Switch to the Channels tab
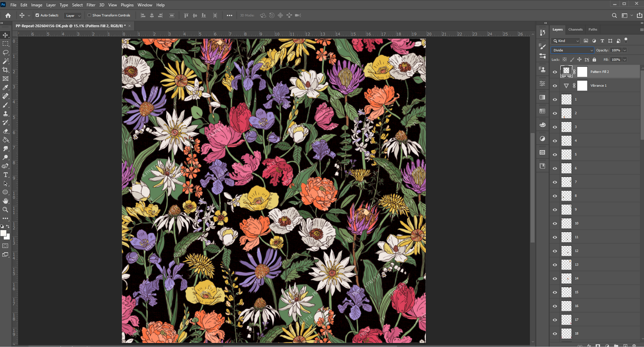The width and height of the screenshot is (644, 347). point(575,29)
